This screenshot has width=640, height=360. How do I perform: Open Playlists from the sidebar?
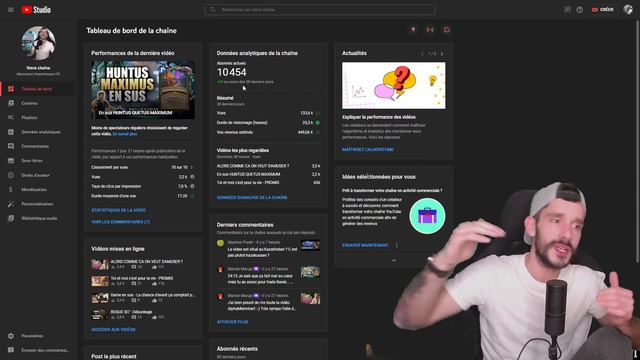[x=38, y=118]
